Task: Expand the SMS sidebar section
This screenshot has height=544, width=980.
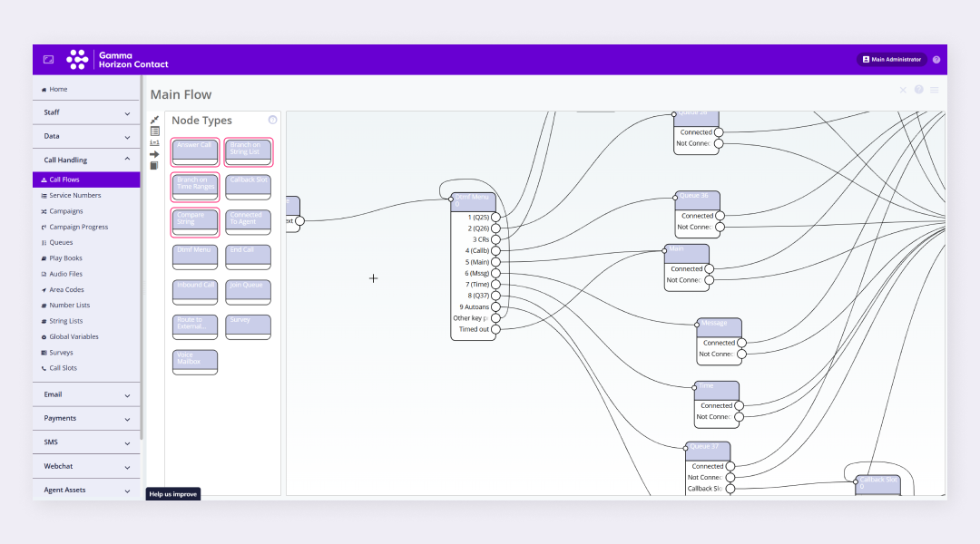Action: tap(86, 442)
